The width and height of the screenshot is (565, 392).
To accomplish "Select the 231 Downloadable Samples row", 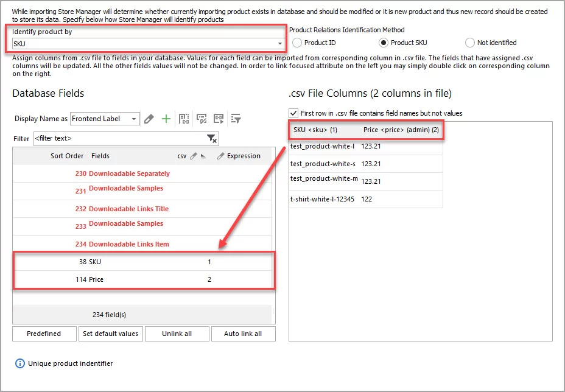I will (142, 191).
